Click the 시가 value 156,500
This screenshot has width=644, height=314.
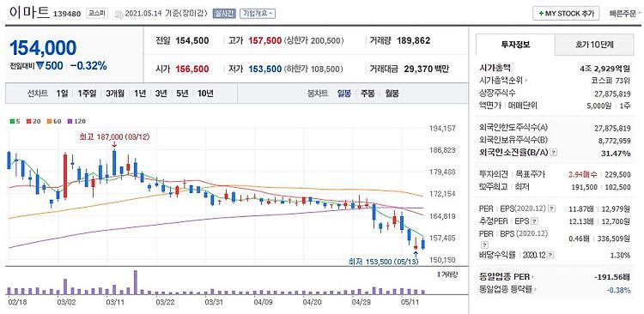point(192,69)
